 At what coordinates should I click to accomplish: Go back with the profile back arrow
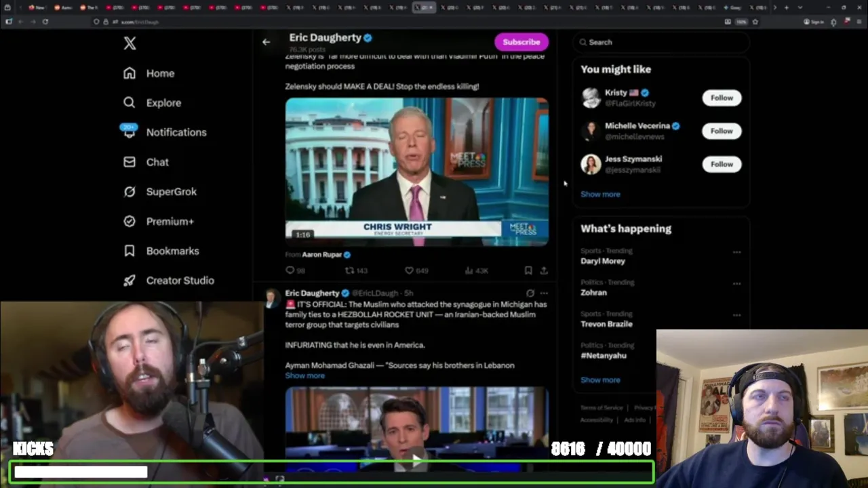(x=266, y=42)
